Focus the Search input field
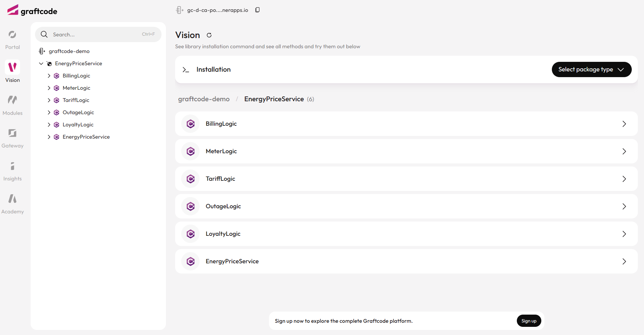 [x=98, y=34]
